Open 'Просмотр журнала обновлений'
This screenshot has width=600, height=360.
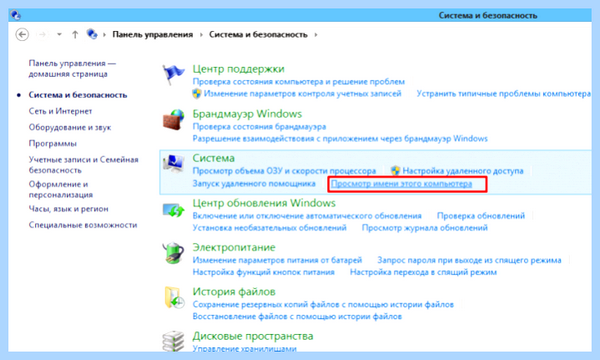(425, 228)
